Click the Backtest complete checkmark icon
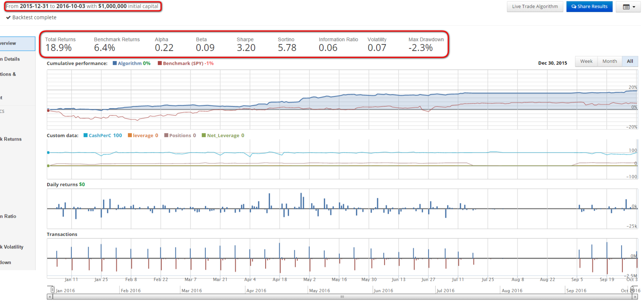Image resolution: width=644 pixels, height=304 pixels. pos(8,17)
